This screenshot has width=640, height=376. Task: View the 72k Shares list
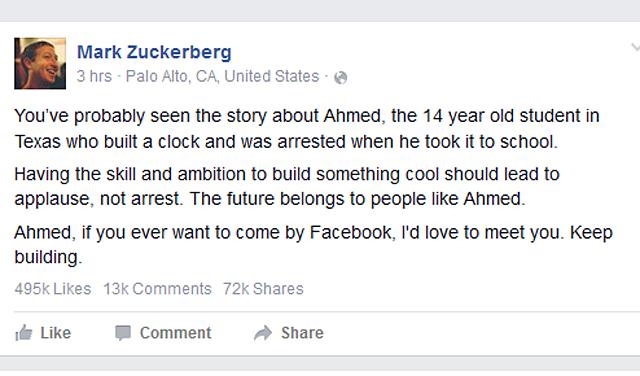263,289
